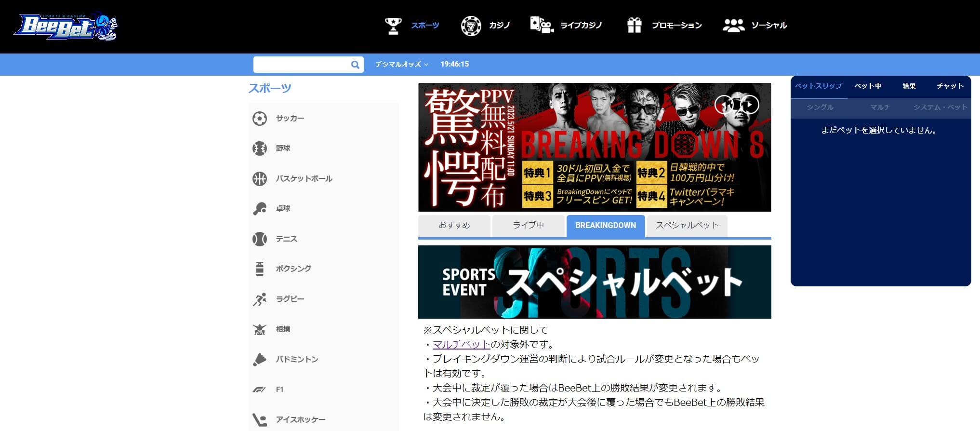Open the カジノ top menu item

pyautogui.click(x=499, y=26)
